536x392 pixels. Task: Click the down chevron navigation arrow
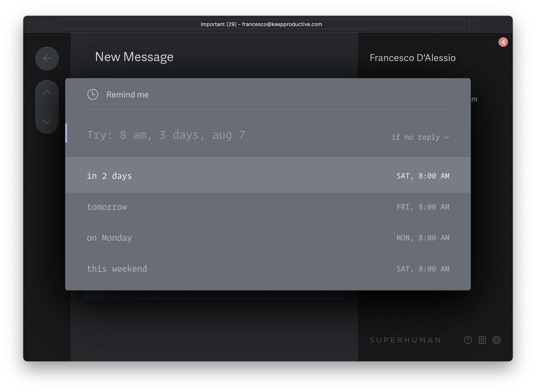click(47, 122)
